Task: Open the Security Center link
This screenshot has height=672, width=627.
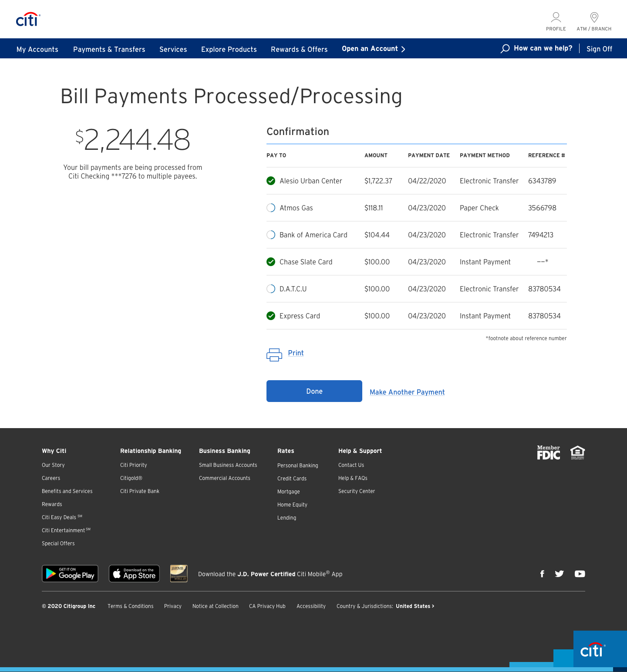Action: [357, 491]
